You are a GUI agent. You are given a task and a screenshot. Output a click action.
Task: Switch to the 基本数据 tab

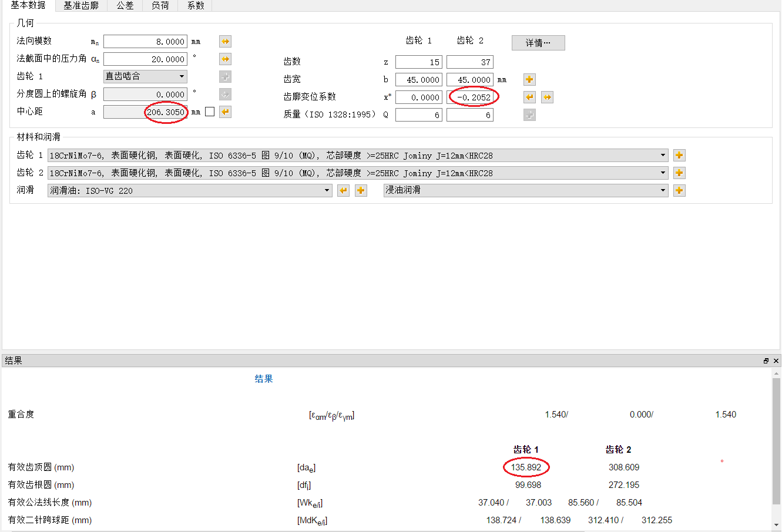(x=28, y=5)
